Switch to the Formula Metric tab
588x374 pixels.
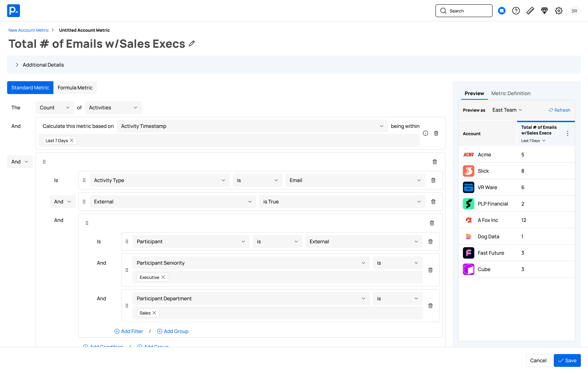(x=75, y=88)
